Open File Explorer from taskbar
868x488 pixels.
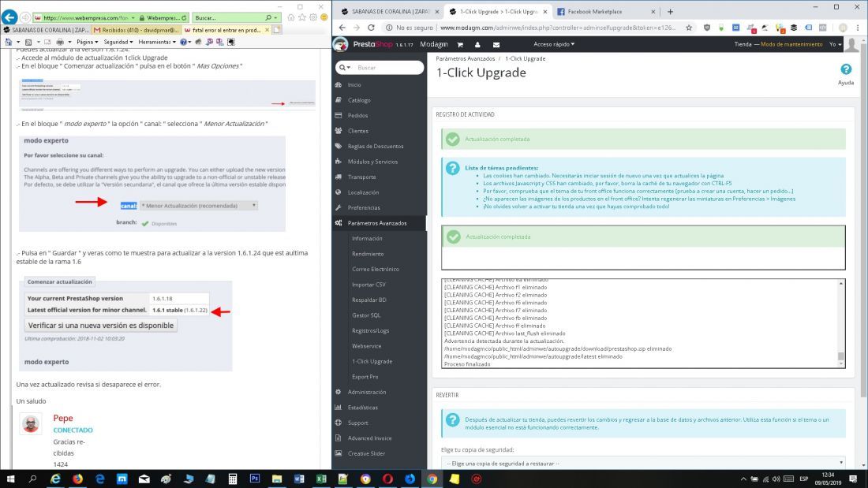277,479
